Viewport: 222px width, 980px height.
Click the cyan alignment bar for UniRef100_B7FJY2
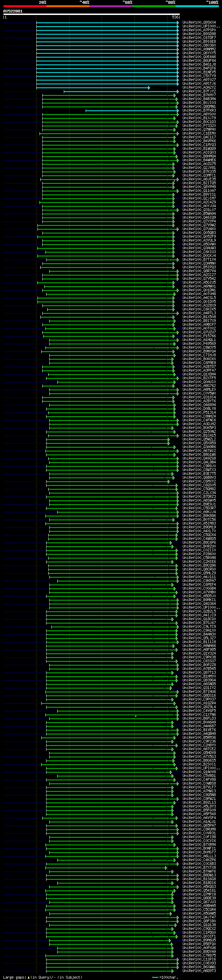pyautogui.click(x=121, y=92)
